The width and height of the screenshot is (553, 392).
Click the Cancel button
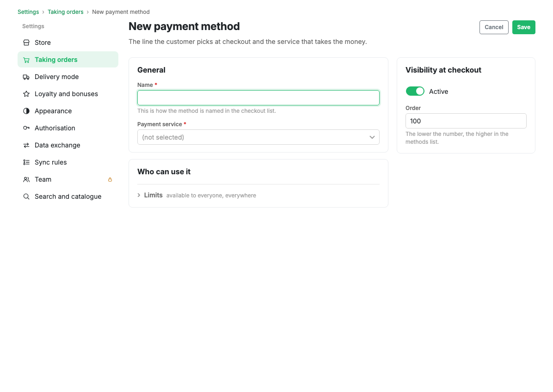494,27
